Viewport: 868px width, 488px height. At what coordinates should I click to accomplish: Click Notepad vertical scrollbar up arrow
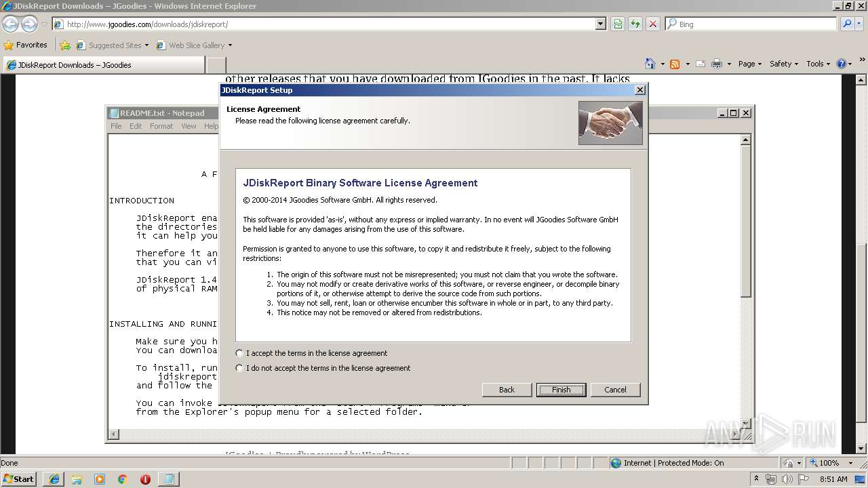pyautogui.click(x=745, y=140)
